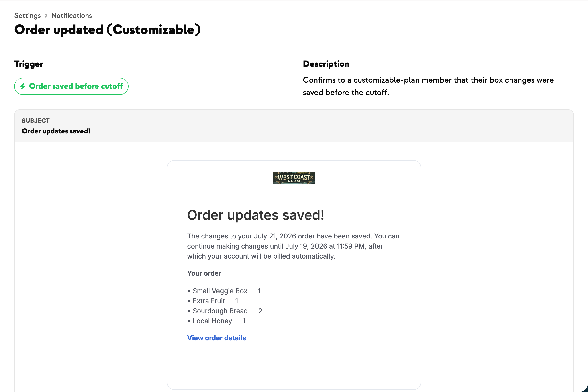The height and width of the screenshot is (392, 588).
Task: Click the Order updated (Customizable) page title
Action: (x=107, y=30)
